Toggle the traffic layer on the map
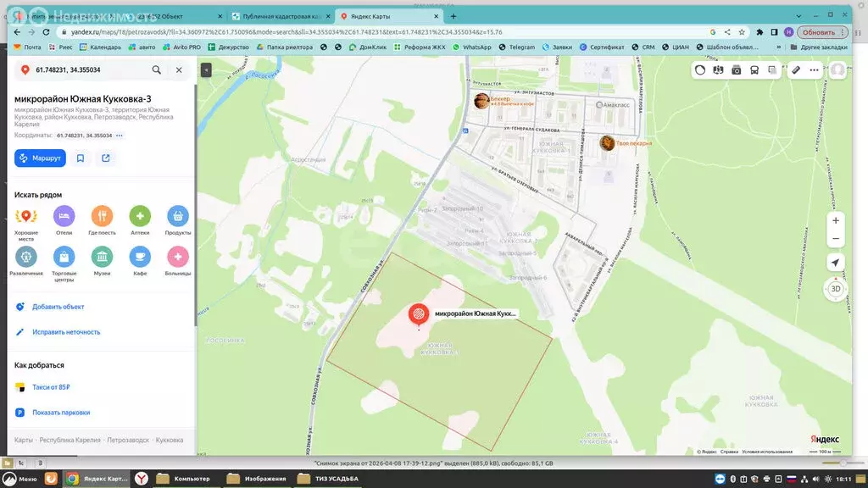This screenshot has height=488, width=868. click(700, 70)
